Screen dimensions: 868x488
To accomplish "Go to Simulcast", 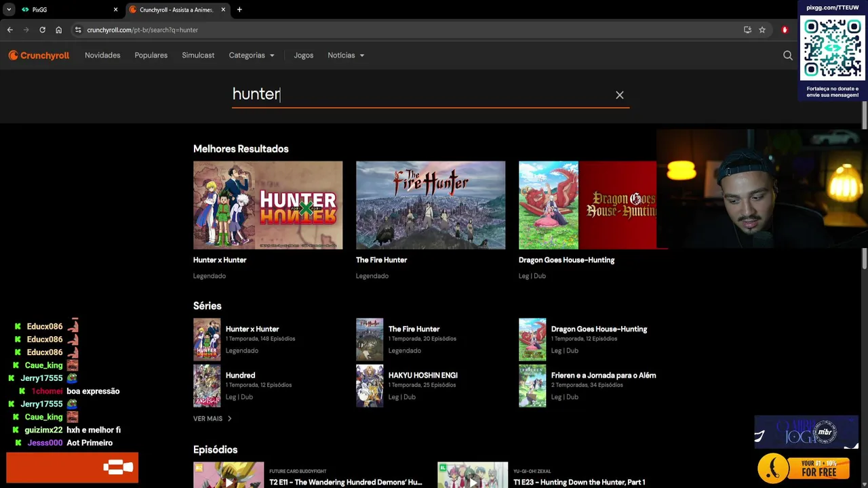I will pyautogui.click(x=198, y=56).
